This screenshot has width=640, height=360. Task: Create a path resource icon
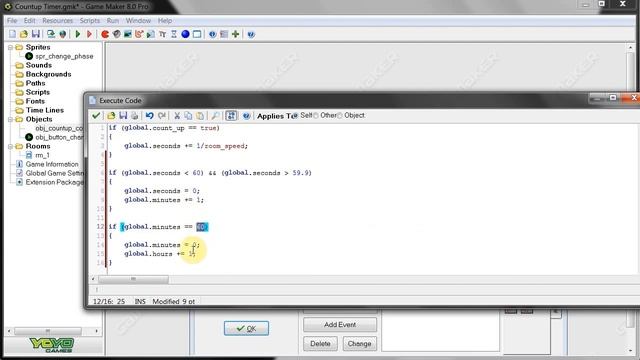click(139, 34)
